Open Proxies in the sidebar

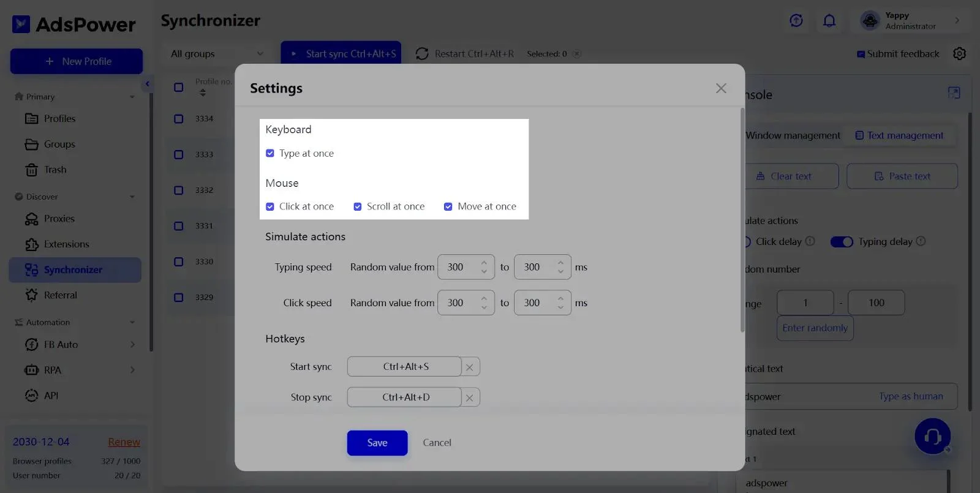pyautogui.click(x=59, y=219)
